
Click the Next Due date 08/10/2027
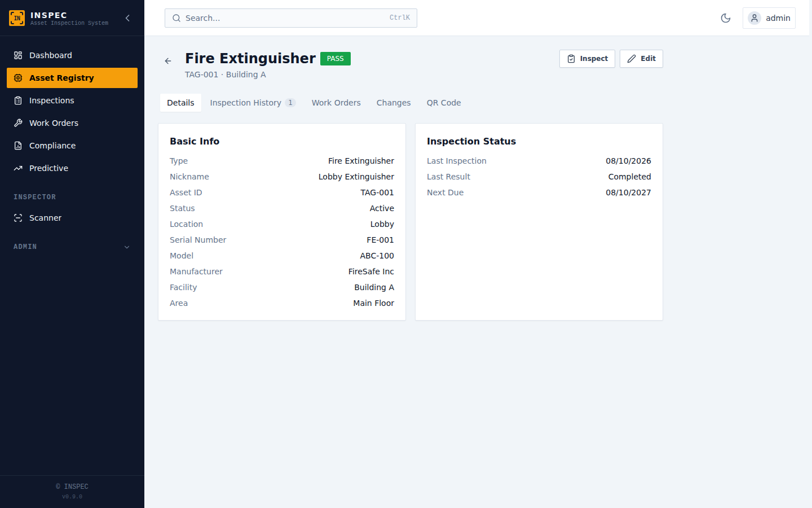tap(628, 192)
